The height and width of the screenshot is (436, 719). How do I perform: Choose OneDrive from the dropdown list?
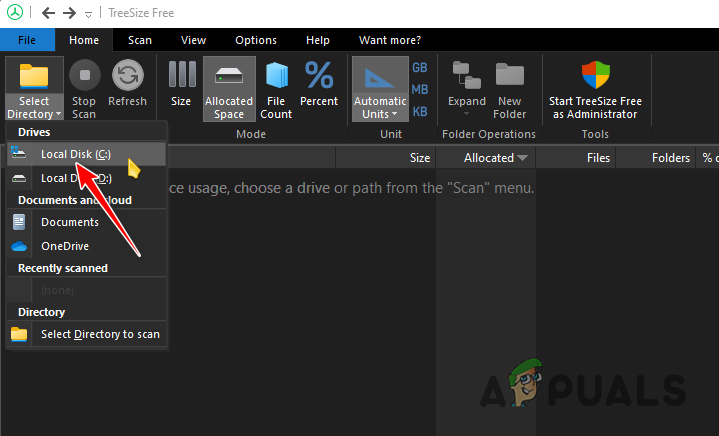(86, 246)
